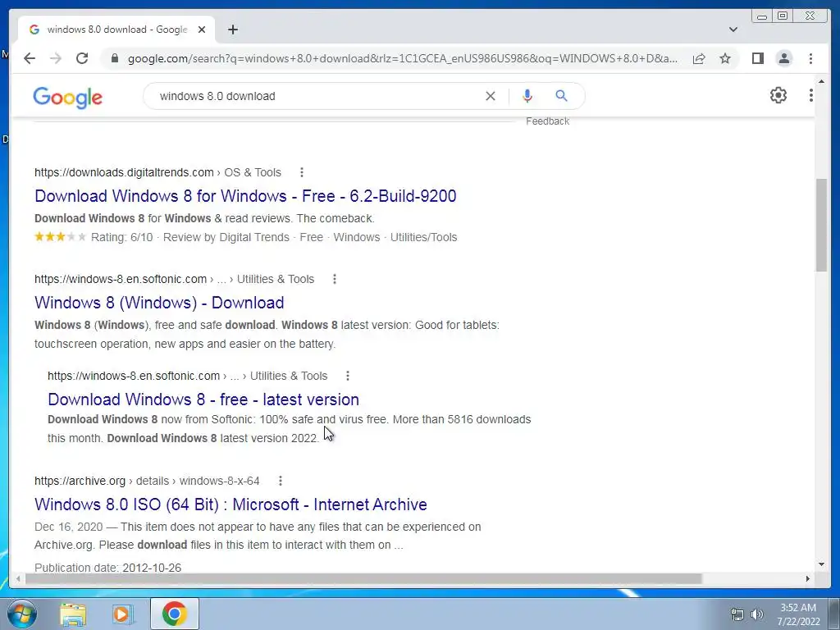Click the 'https://archive.org' breadcrumb text
Viewport: 840px width, 630px height.
click(x=80, y=481)
